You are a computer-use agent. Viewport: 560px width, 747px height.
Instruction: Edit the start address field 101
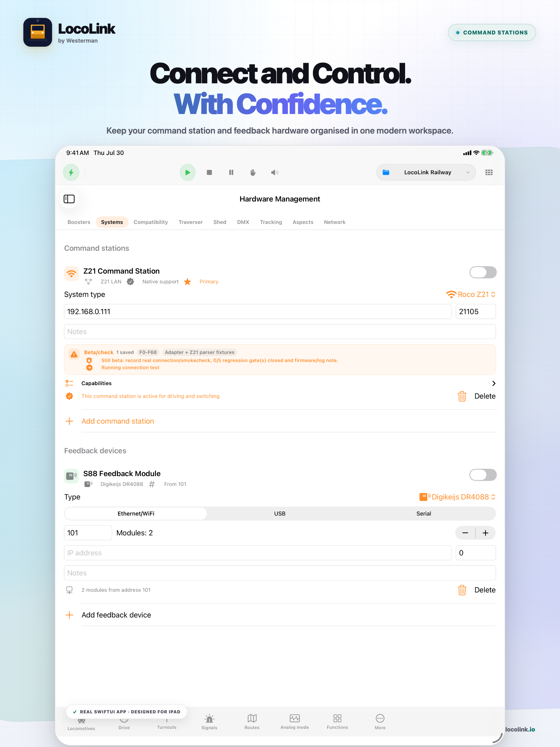[x=88, y=533]
